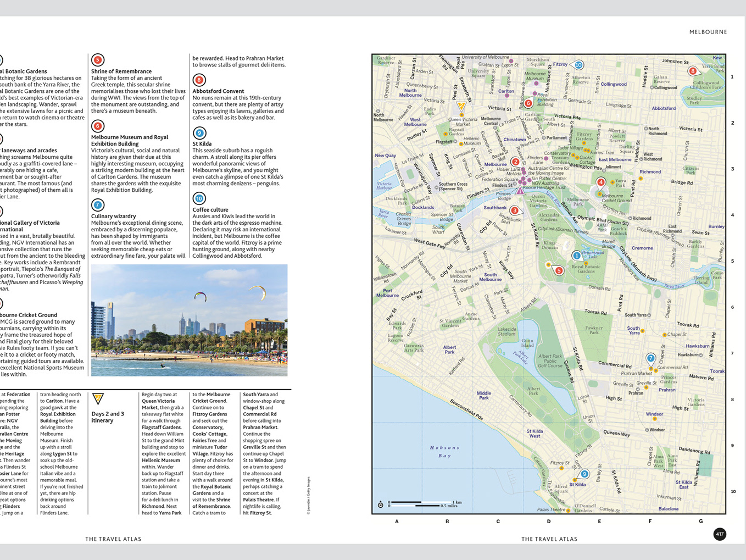Select map marker 10 next to Fitzroy
Viewport: 746px width, 560px height.
578,65
